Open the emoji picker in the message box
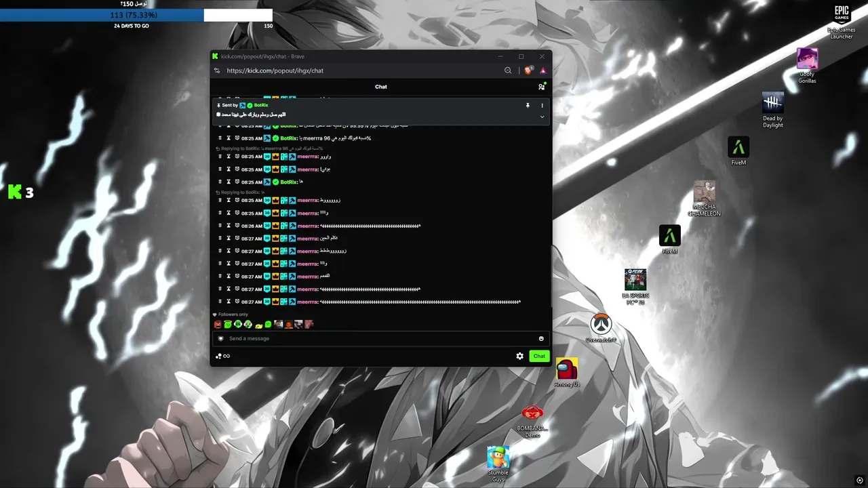 click(541, 338)
